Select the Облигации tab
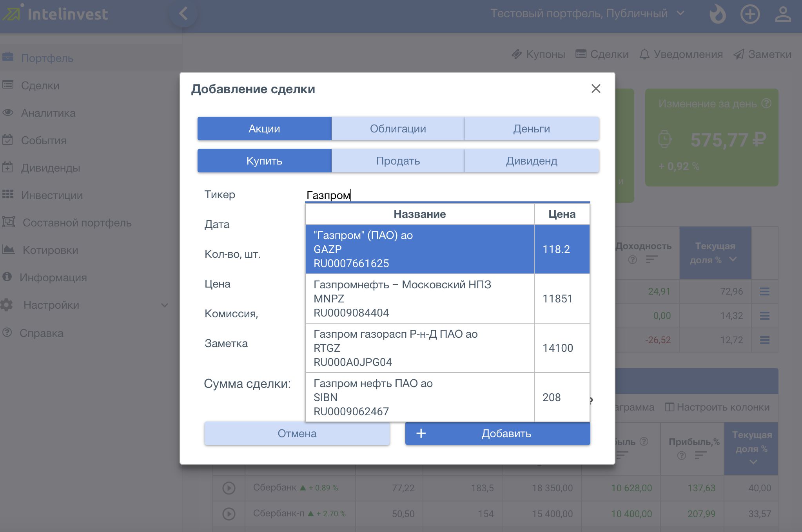Viewport: 802px width, 532px height. pyautogui.click(x=398, y=128)
